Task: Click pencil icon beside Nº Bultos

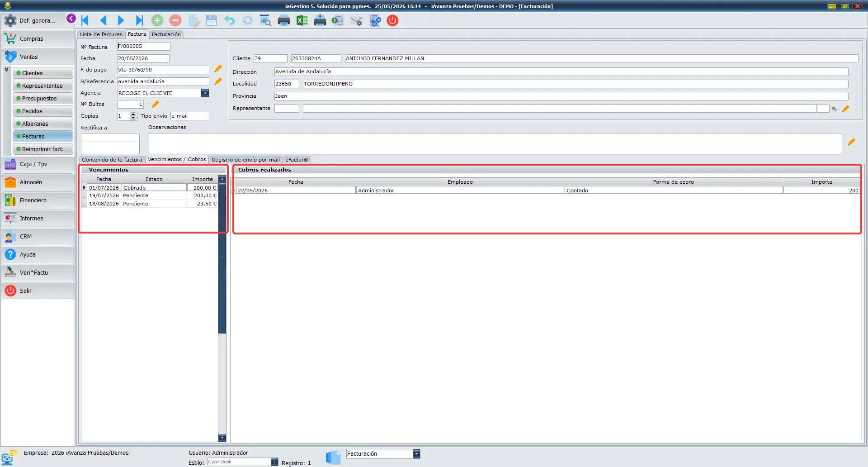Action: tap(156, 104)
